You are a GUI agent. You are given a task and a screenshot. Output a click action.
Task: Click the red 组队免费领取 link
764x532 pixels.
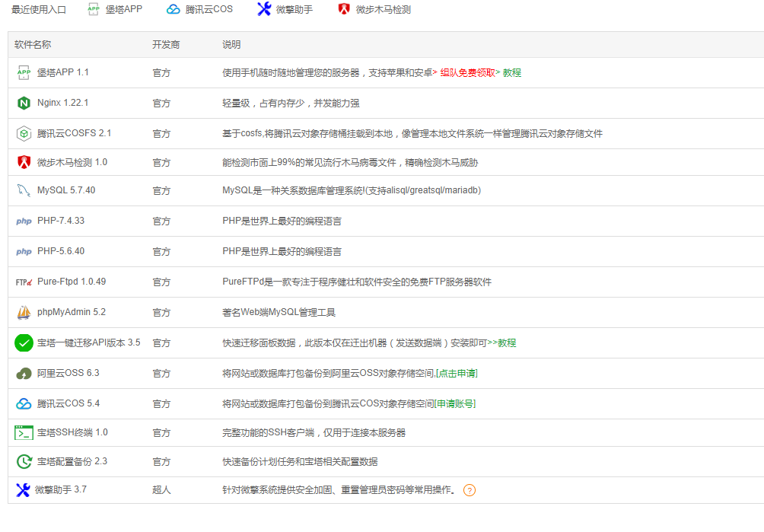[x=467, y=72]
